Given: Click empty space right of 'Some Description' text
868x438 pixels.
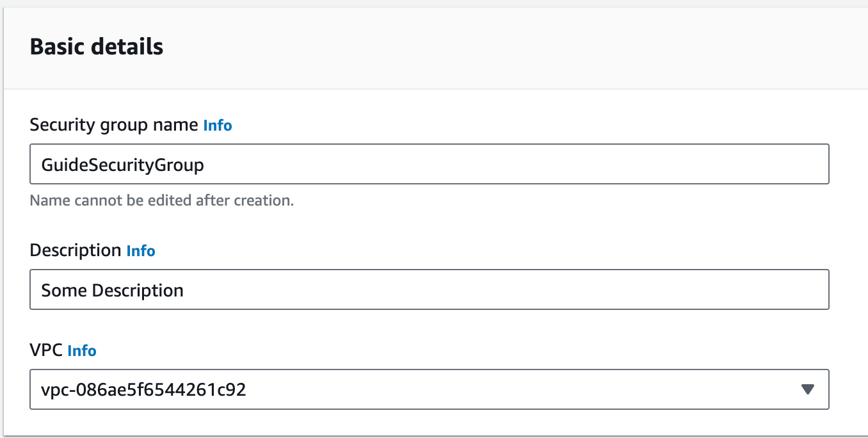Looking at the screenshot, I should pos(512,290).
